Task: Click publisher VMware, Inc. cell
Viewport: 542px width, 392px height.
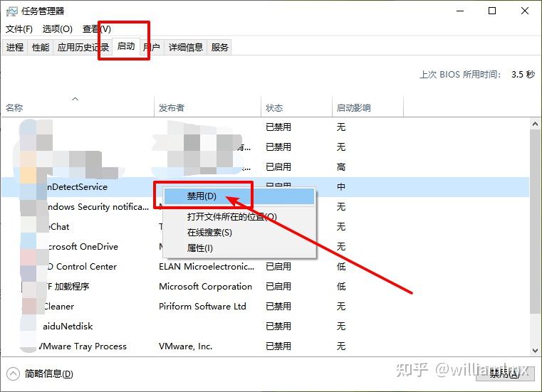Action: tap(186, 346)
